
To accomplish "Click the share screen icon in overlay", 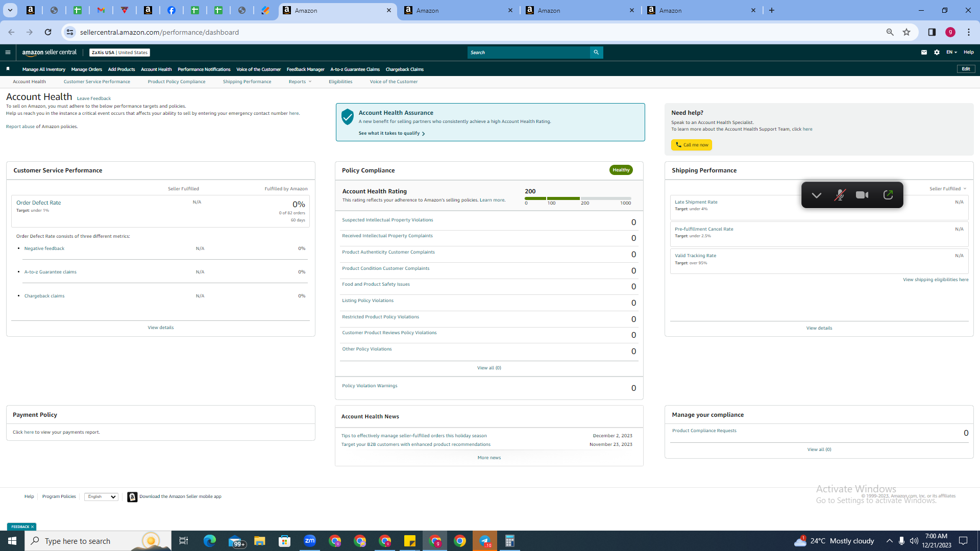I will [888, 195].
